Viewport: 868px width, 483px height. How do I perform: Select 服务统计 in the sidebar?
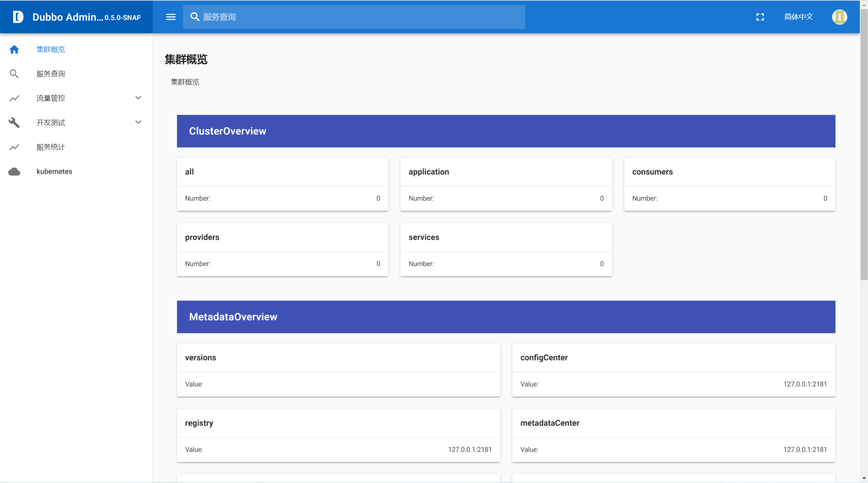(50, 147)
